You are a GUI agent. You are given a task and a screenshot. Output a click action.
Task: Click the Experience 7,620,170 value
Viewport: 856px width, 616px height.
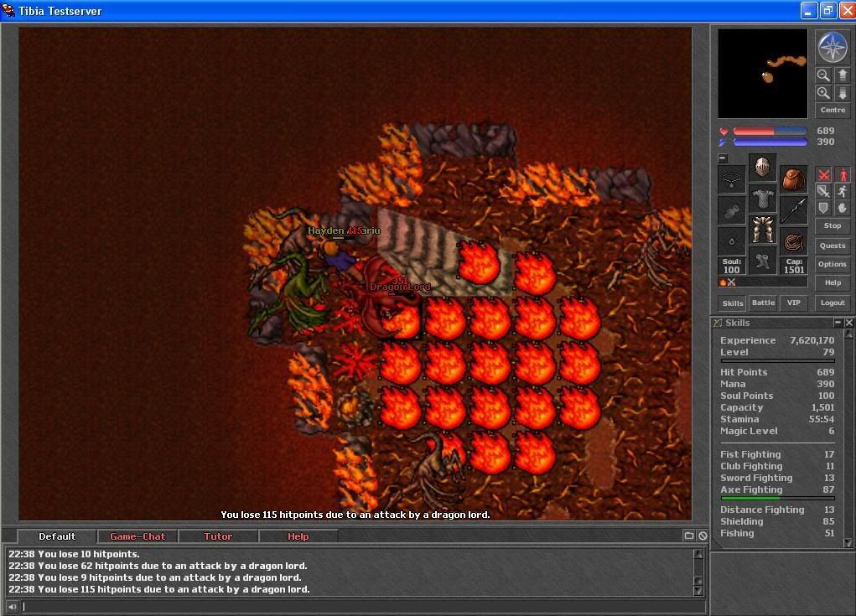tap(812, 340)
